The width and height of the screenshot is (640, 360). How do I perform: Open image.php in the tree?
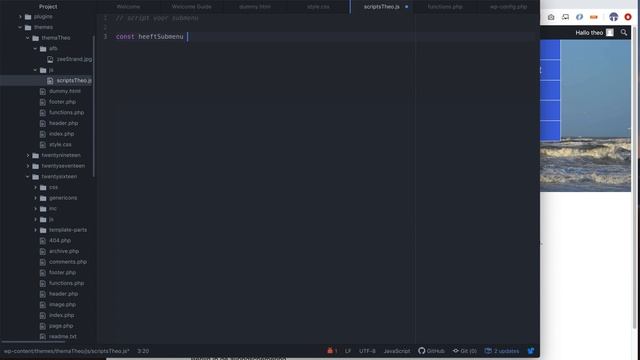[x=62, y=304]
